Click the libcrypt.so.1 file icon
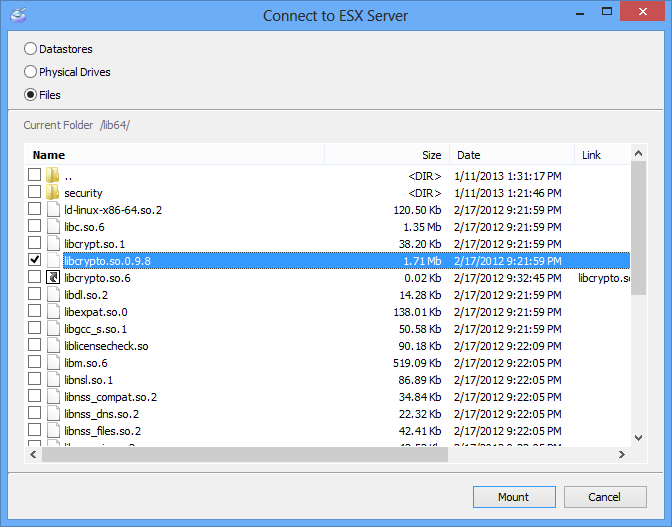672x527 pixels. (53, 243)
